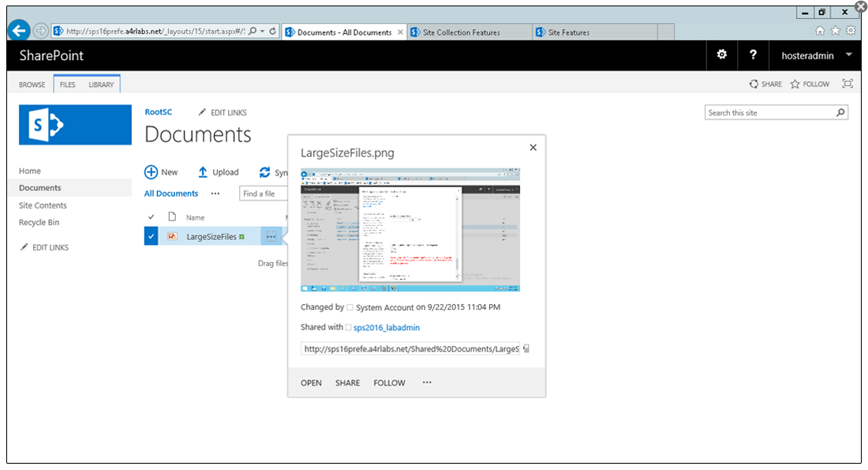Open Documents in left navigation
Viewport: 868px width, 470px height.
coord(40,188)
